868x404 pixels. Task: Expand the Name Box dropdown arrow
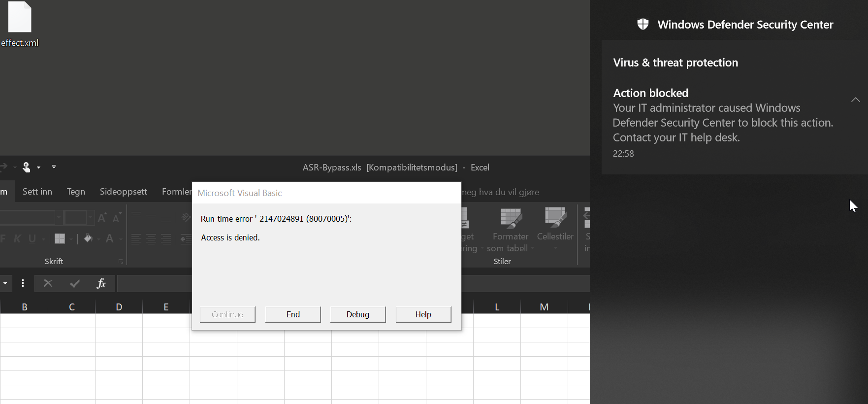click(5, 283)
